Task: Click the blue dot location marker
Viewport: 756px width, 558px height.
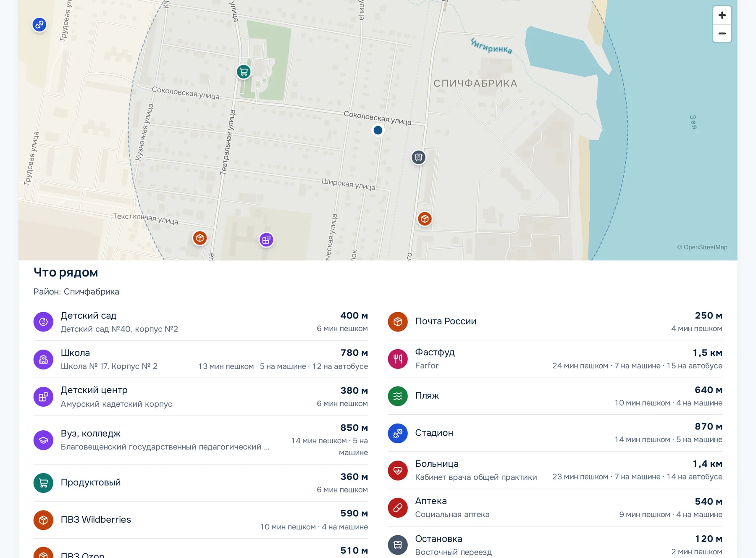Action: (x=378, y=130)
